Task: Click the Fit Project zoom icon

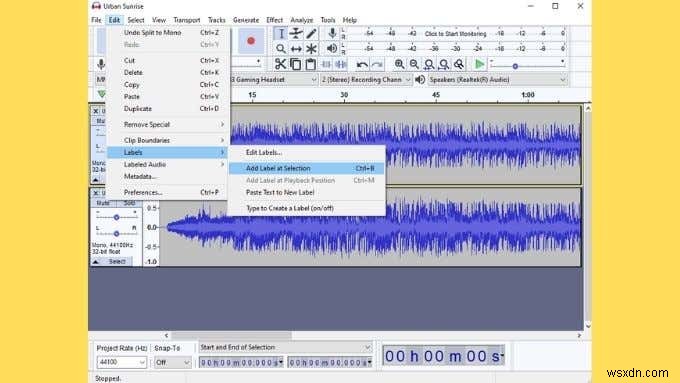Action: [x=444, y=64]
